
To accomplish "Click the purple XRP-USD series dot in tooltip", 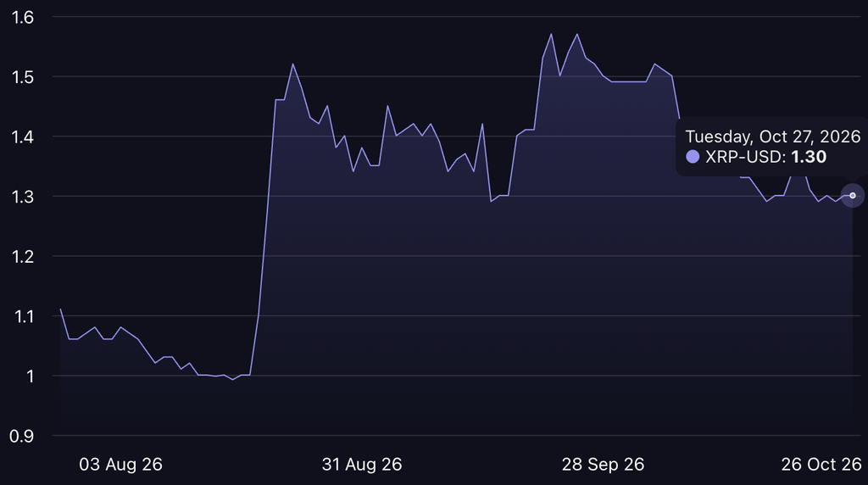I will click(693, 157).
